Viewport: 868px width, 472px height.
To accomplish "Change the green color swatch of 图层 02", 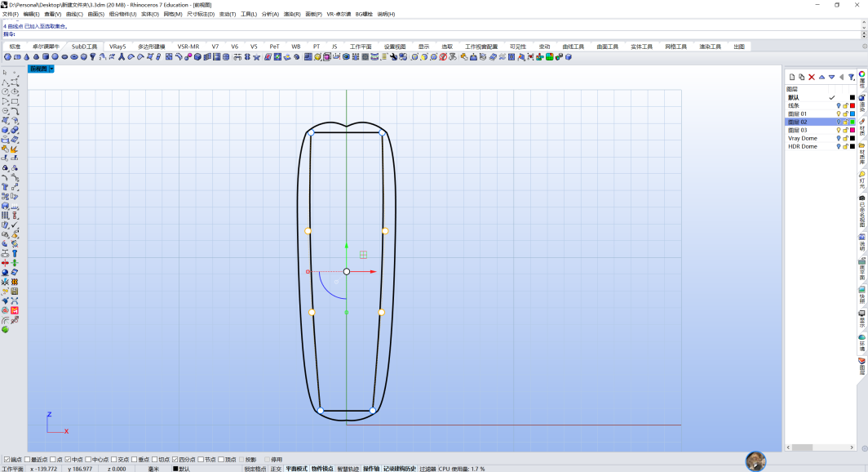I will 852,122.
